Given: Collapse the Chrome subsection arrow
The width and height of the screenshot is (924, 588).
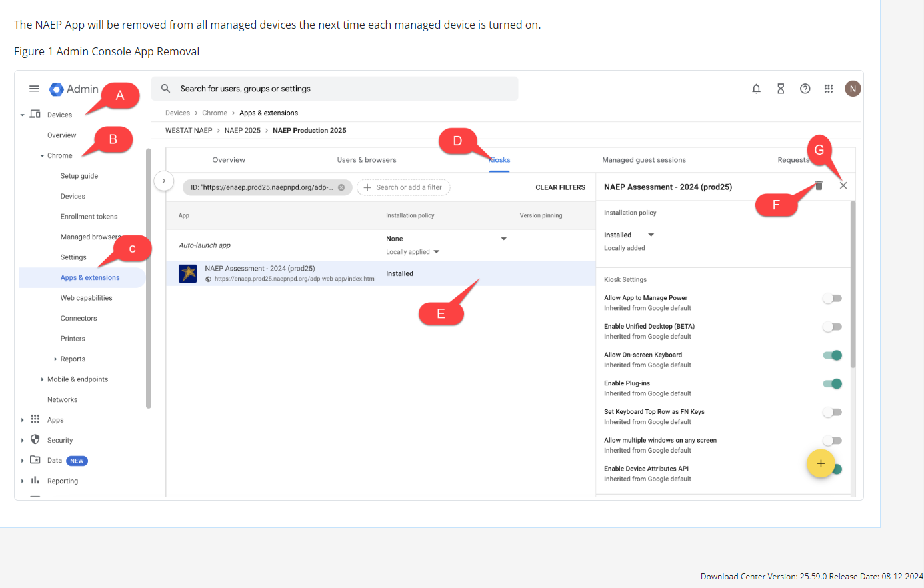Looking at the screenshot, I should (42, 156).
